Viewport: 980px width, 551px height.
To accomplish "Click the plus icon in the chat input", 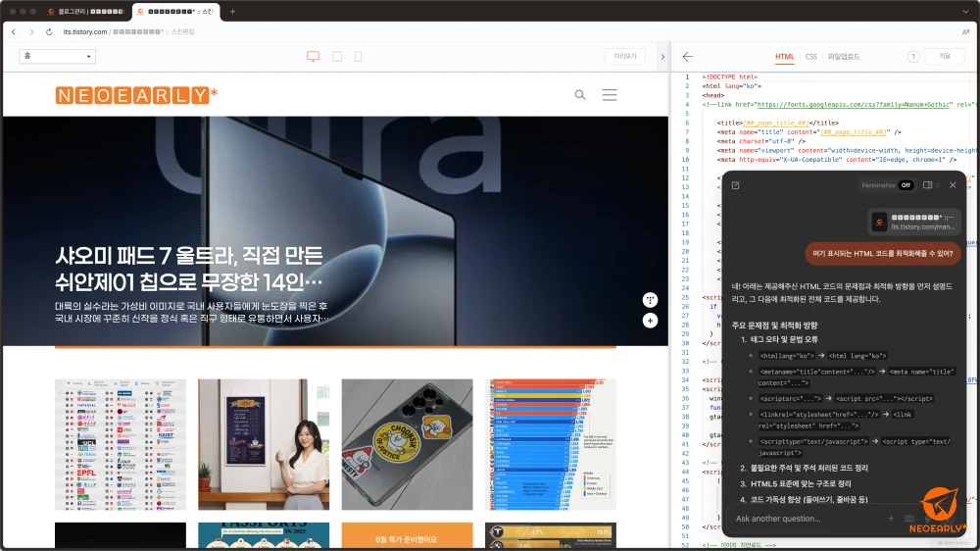I will click(x=891, y=519).
